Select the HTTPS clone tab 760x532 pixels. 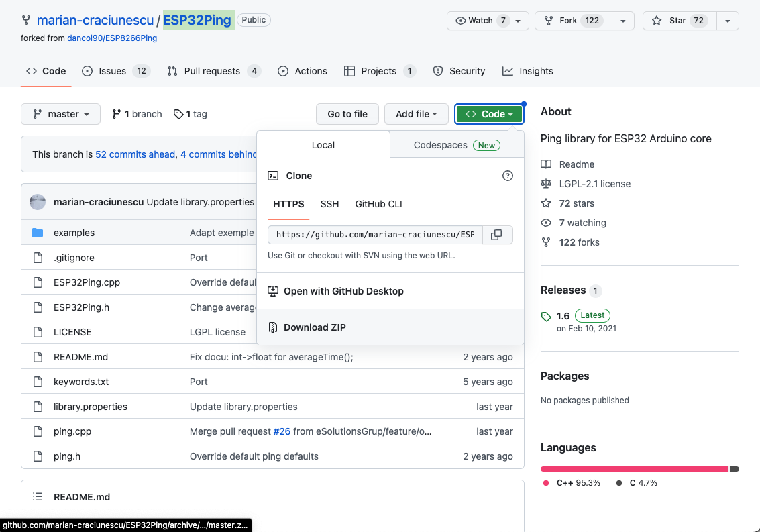[x=288, y=204]
